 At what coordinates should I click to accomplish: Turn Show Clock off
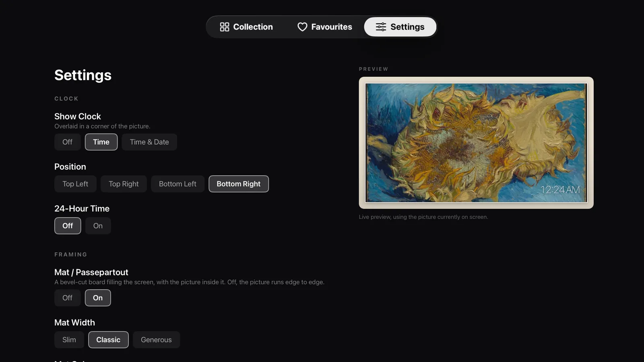coord(68,142)
